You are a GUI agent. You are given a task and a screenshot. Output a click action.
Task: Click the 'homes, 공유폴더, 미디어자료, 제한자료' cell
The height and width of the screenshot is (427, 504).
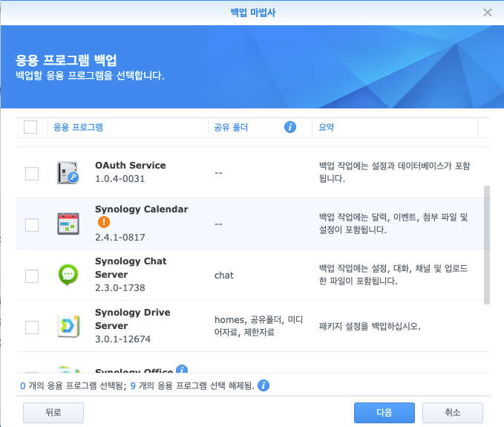coord(259,326)
